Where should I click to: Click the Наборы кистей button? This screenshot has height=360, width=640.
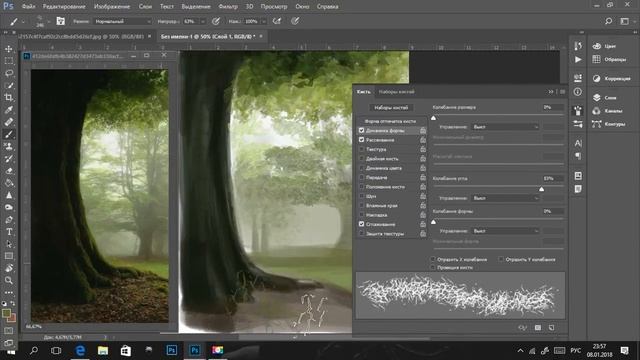391,108
